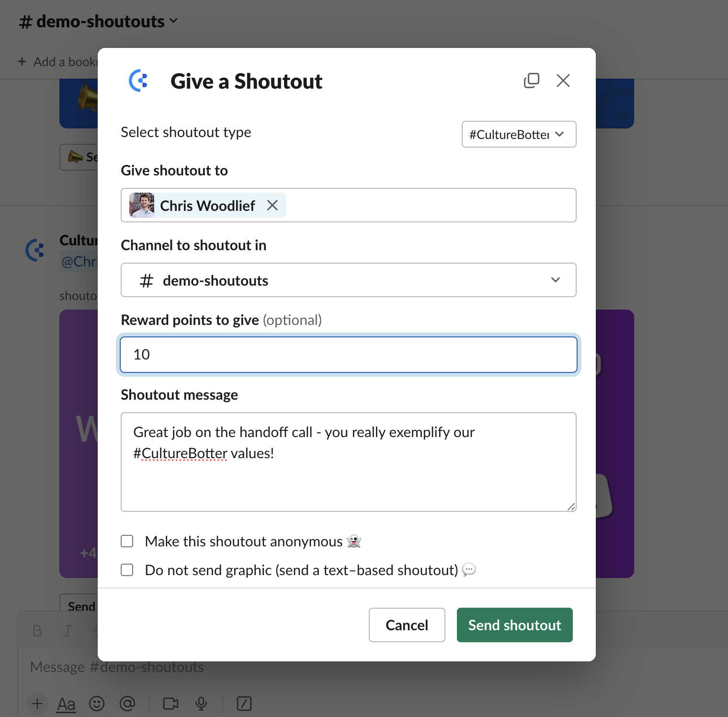The width and height of the screenshot is (728, 717).
Task: Grab the textarea resize handle corner
Action: click(571, 507)
